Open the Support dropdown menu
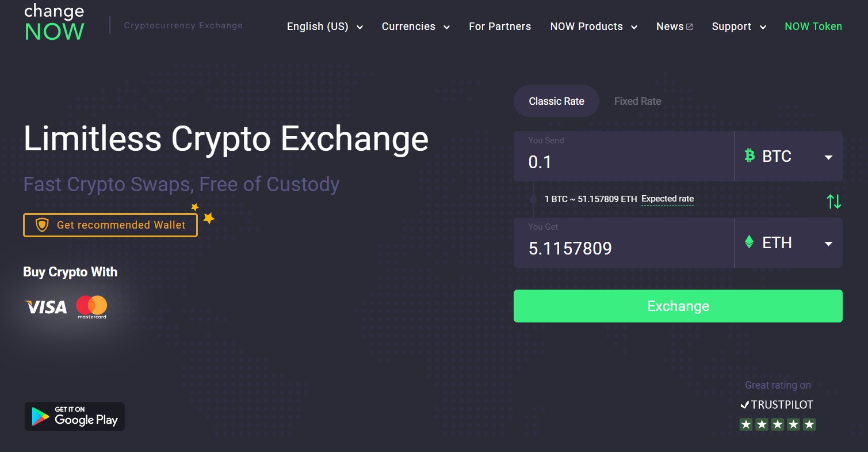Image resolution: width=868 pixels, height=452 pixels. coord(739,26)
